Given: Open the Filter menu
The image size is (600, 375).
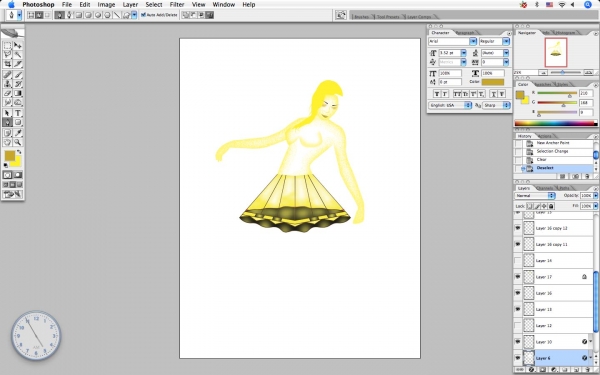Looking at the screenshot, I should [x=177, y=5].
